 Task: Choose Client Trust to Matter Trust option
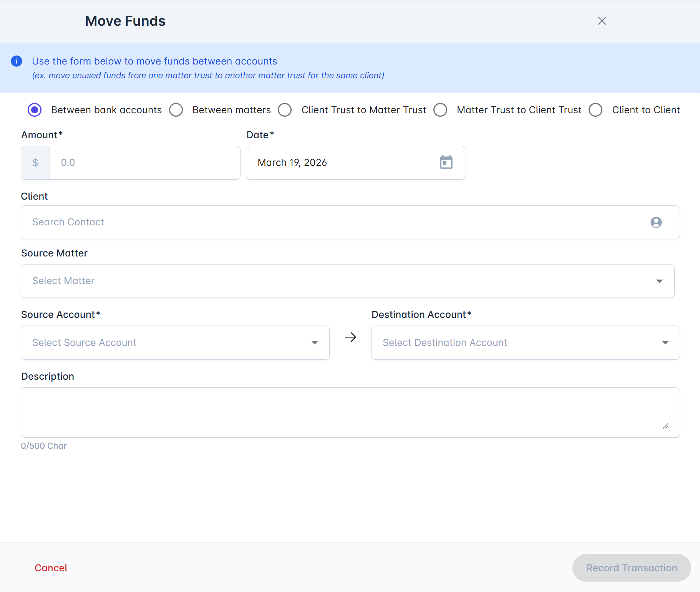pyautogui.click(x=285, y=110)
